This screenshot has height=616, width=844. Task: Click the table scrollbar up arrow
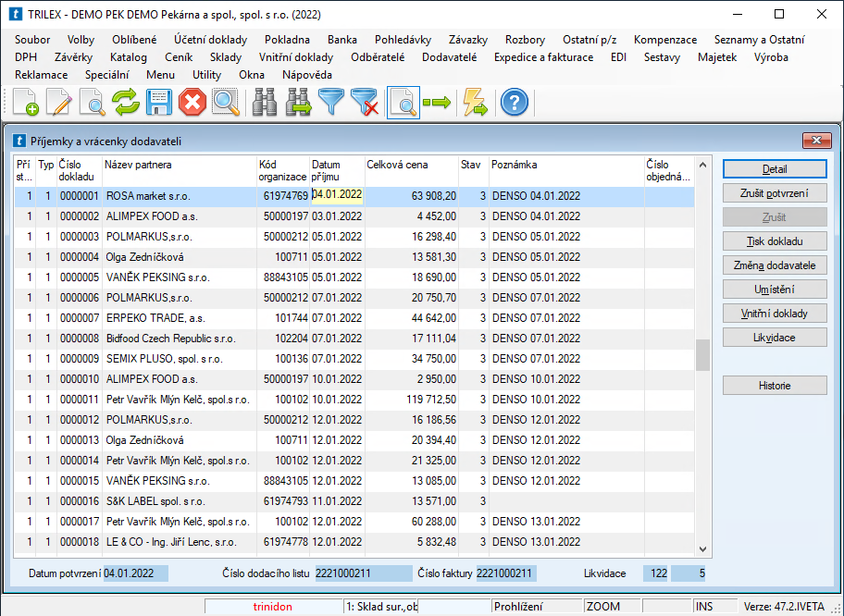[702, 165]
